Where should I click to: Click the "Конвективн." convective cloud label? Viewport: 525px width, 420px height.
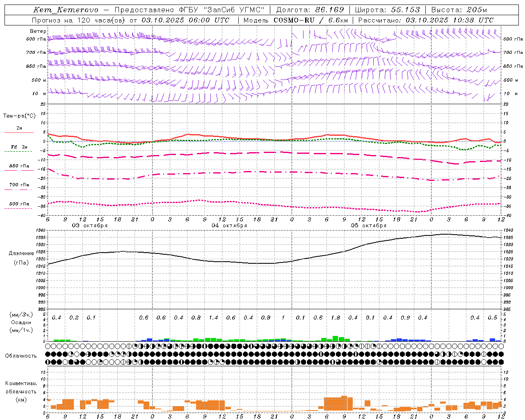21,383
